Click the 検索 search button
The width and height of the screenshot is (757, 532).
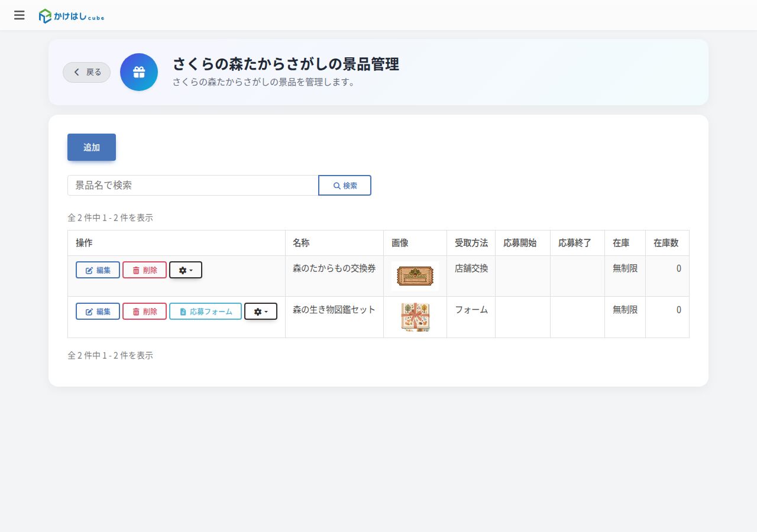click(345, 185)
